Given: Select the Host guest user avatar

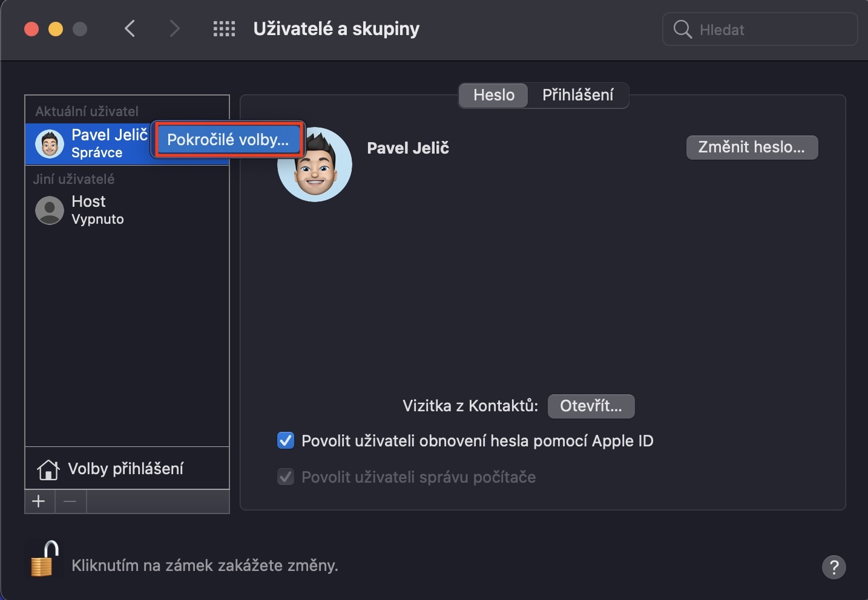Looking at the screenshot, I should tap(50, 210).
